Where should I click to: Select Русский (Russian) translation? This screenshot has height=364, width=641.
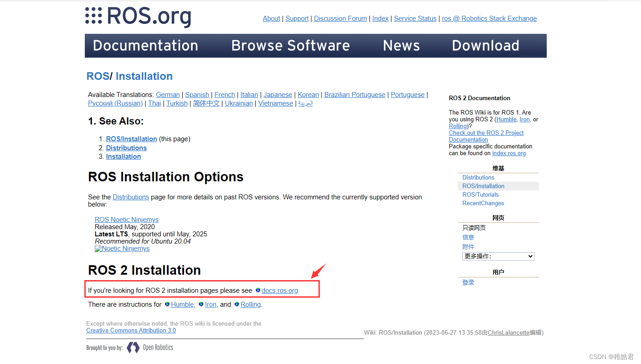click(x=115, y=103)
